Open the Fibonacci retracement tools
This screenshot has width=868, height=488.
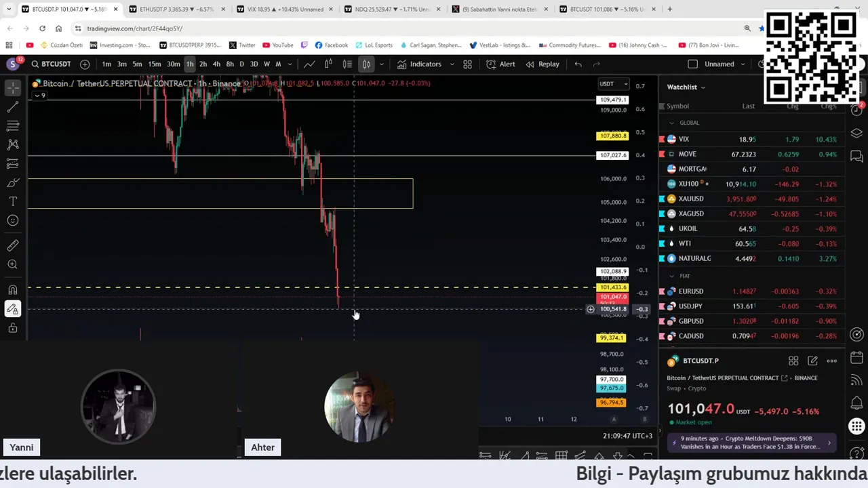click(x=13, y=126)
